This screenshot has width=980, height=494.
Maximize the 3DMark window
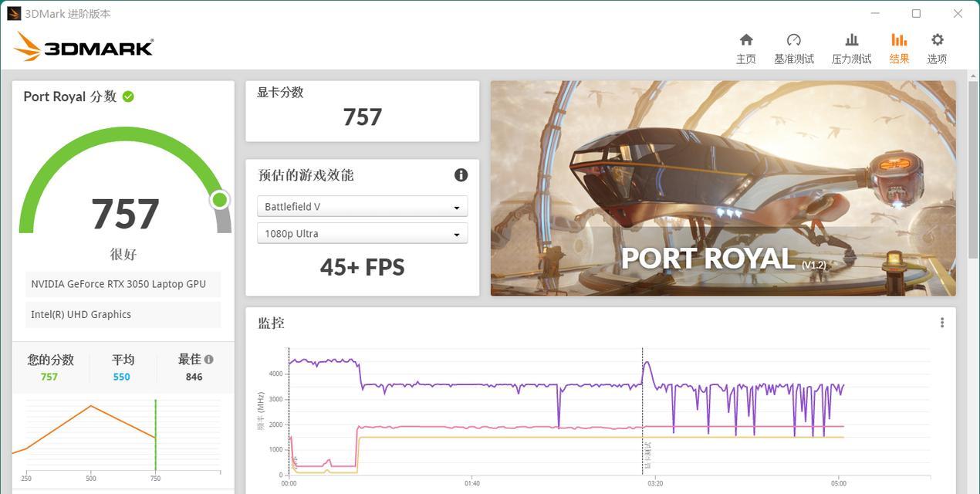pyautogui.click(x=916, y=13)
